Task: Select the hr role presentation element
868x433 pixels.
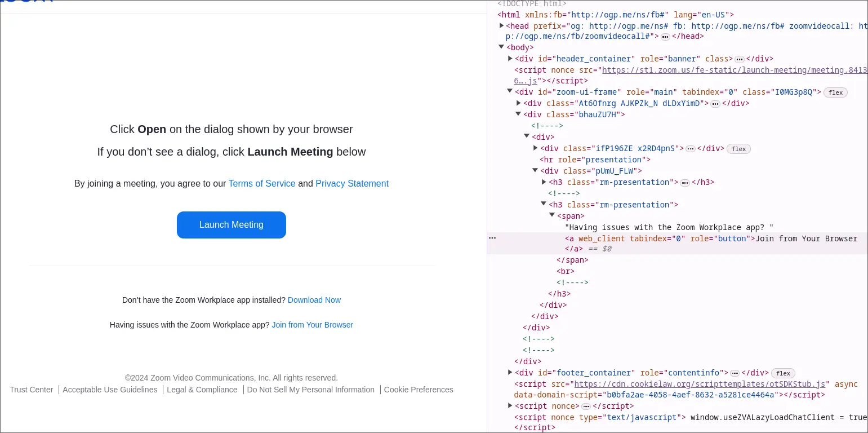Action: click(595, 160)
